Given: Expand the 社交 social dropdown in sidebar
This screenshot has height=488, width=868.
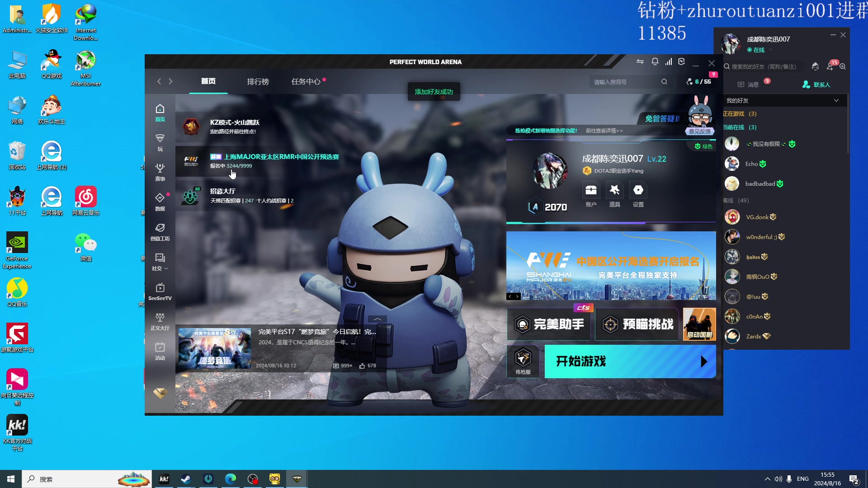Looking at the screenshot, I should click(160, 262).
